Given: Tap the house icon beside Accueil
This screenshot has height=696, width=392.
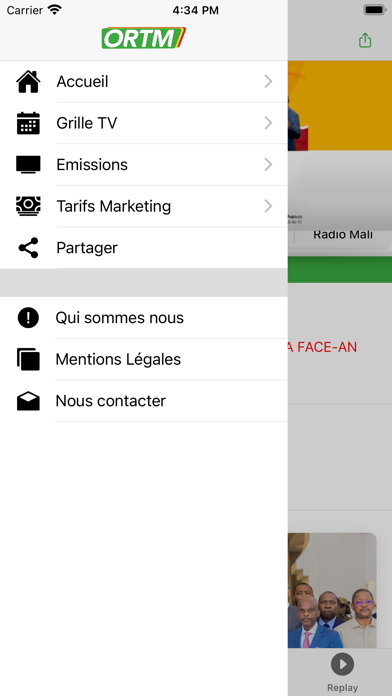Looking at the screenshot, I should coord(28,82).
